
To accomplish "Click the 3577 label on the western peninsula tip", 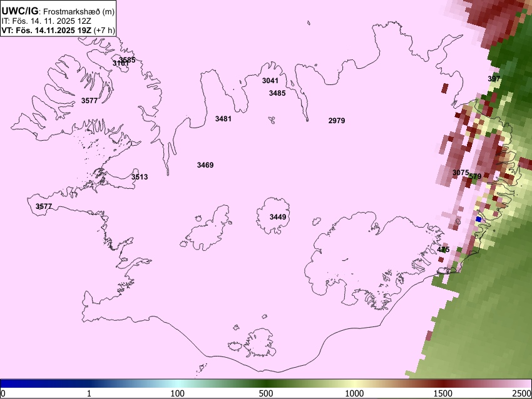I will pyautogui.click(x=44, y=206).
